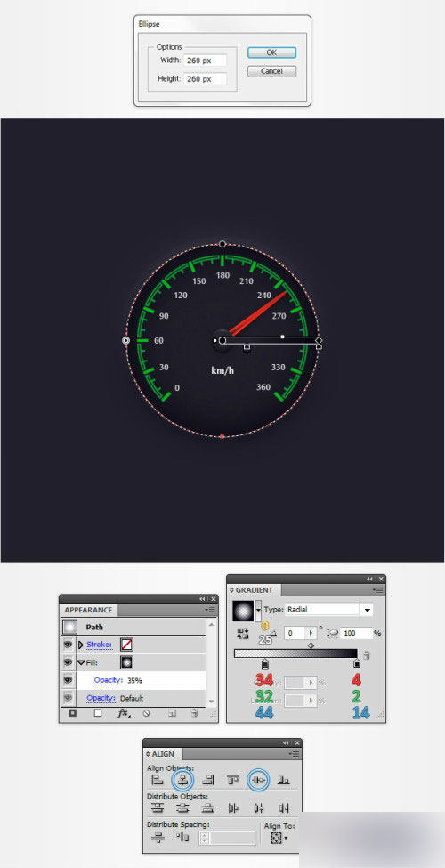Open the Appearance panel flyout menu
This screenshot has width=445, height=868.
click(x=210, y=610)
